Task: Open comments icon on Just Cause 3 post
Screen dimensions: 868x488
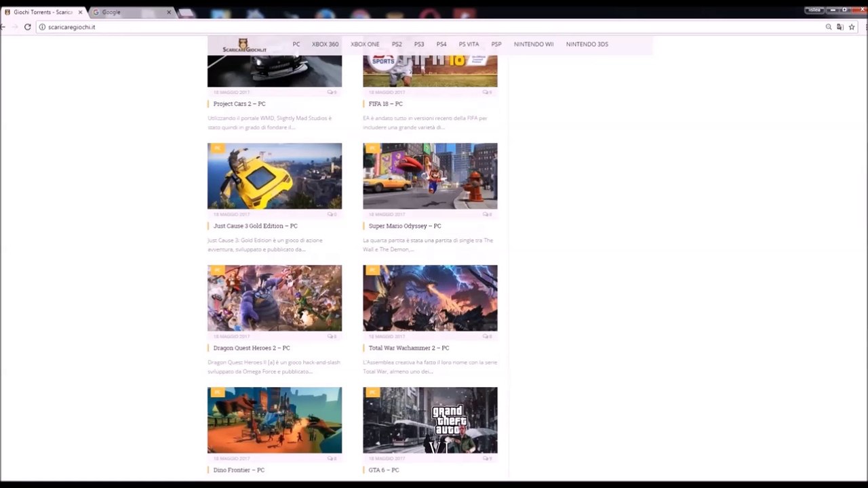Action: click(x=332, y=214)
